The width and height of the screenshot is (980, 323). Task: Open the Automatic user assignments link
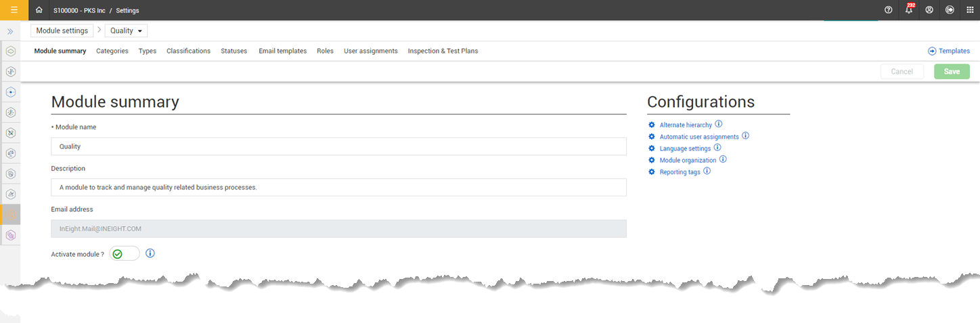click(699, 137)
